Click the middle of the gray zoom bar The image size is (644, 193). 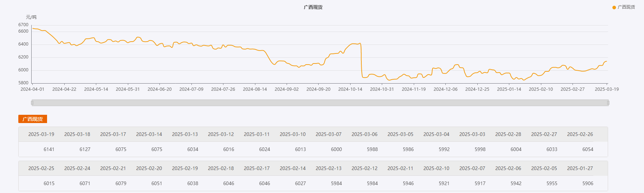point(320,103)
